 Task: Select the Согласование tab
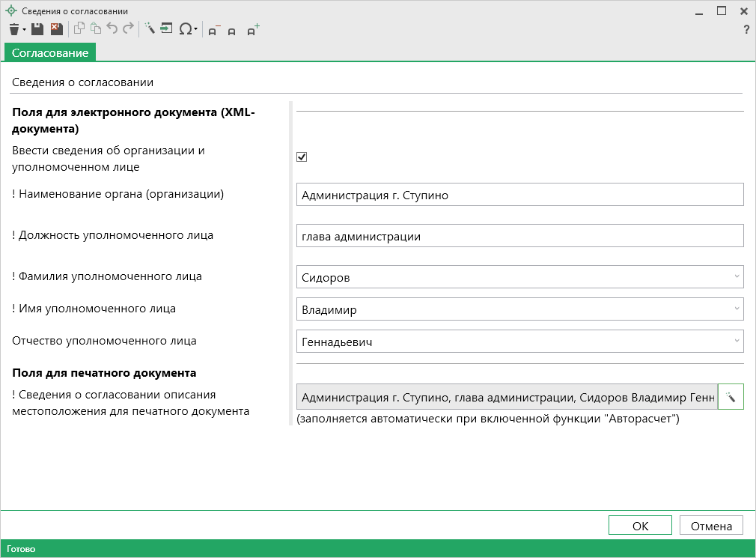(50, 52)
